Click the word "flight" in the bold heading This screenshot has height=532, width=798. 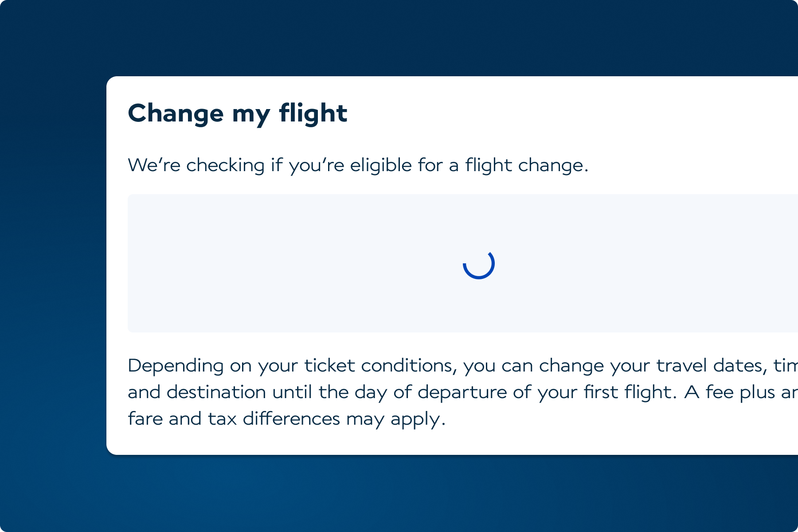pyautogui.click(x=313, y=113)
